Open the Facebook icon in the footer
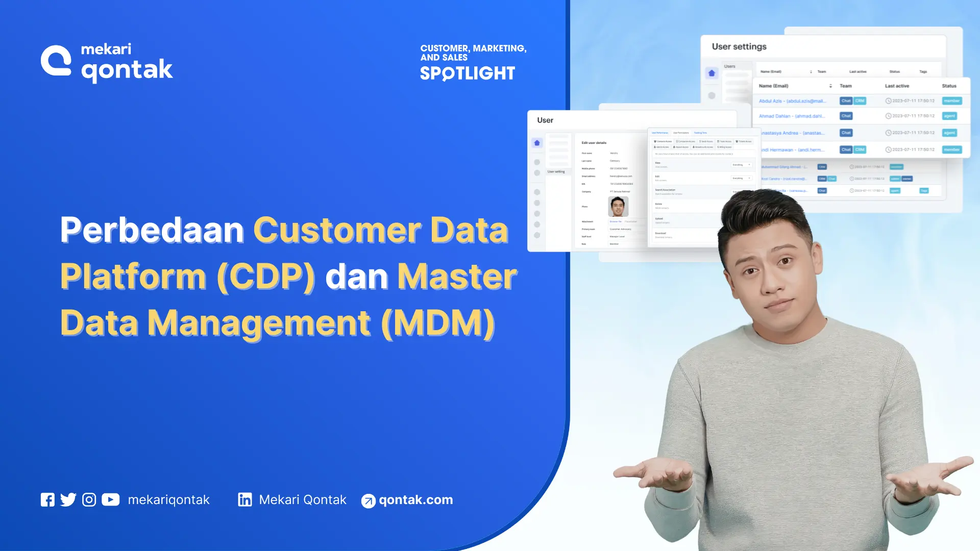 (47, 499)
